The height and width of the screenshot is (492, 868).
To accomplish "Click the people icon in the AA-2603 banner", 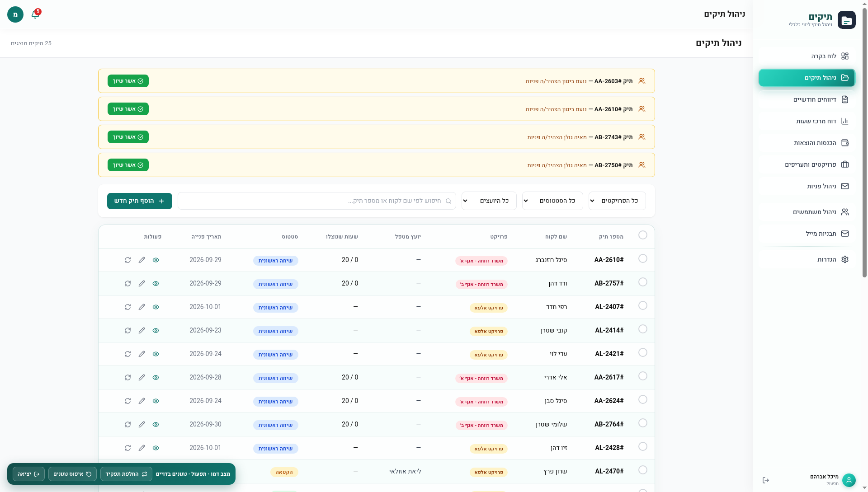I will tap(642, 81).
